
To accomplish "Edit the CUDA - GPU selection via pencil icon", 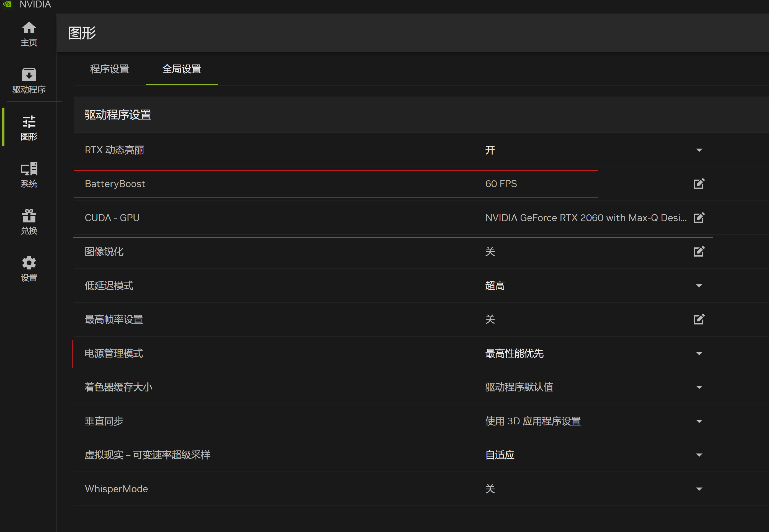I will (699, 217).
